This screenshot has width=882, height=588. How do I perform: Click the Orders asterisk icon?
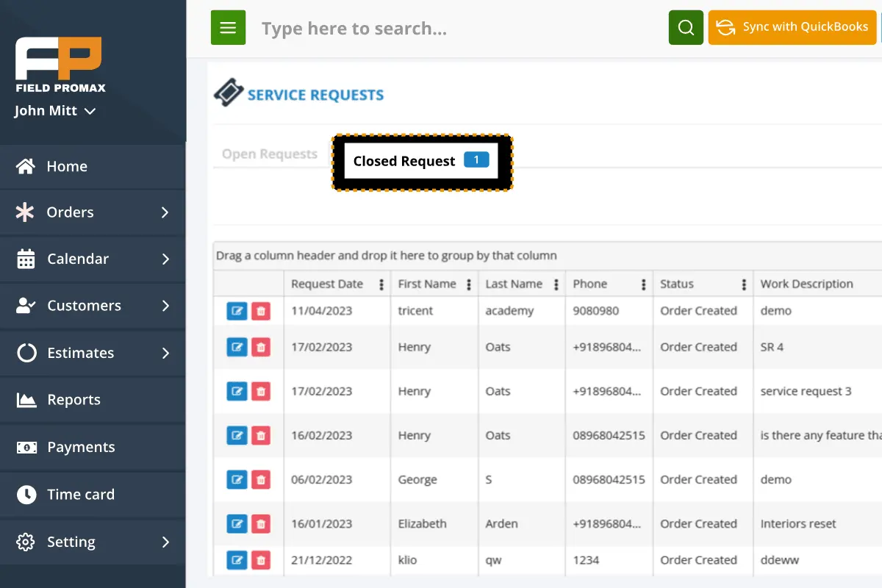(25, 212)
